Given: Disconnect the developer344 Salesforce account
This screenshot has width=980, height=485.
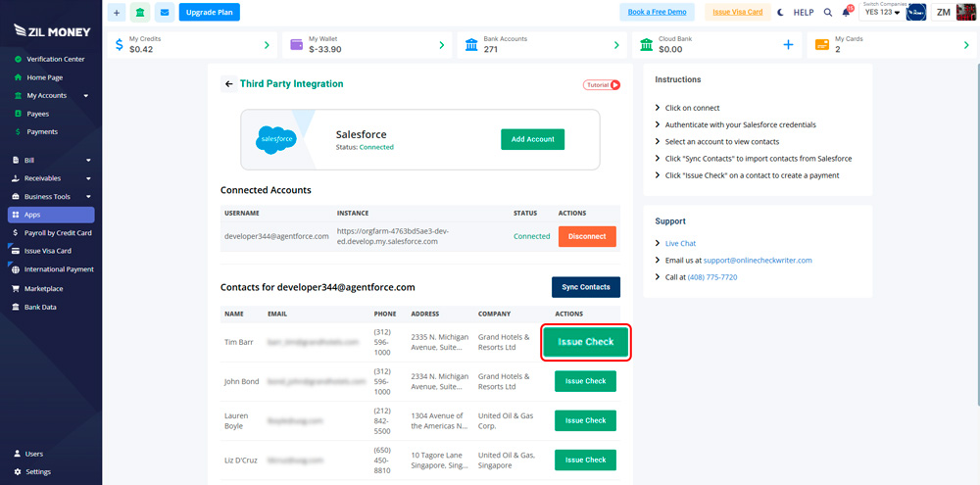Looking at the screenshot, I should click(587, 236).
